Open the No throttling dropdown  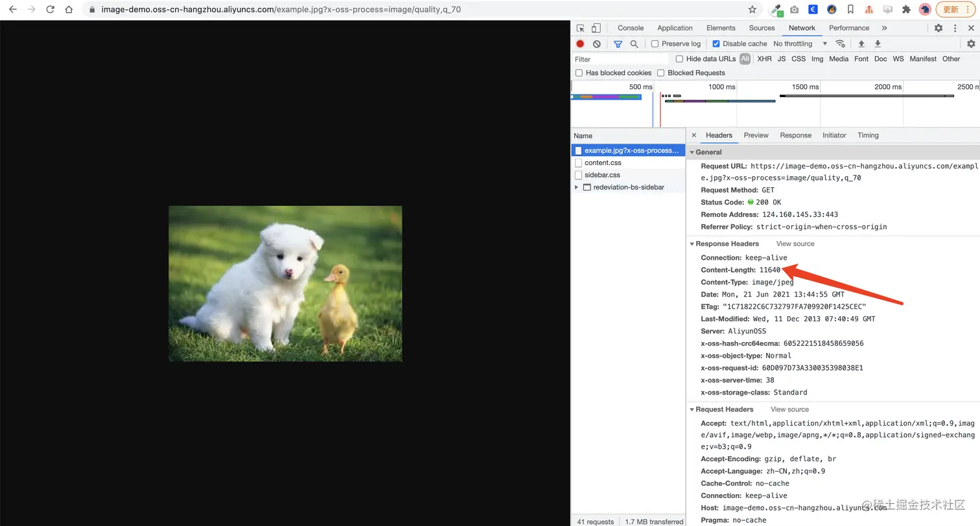point(800,44)
